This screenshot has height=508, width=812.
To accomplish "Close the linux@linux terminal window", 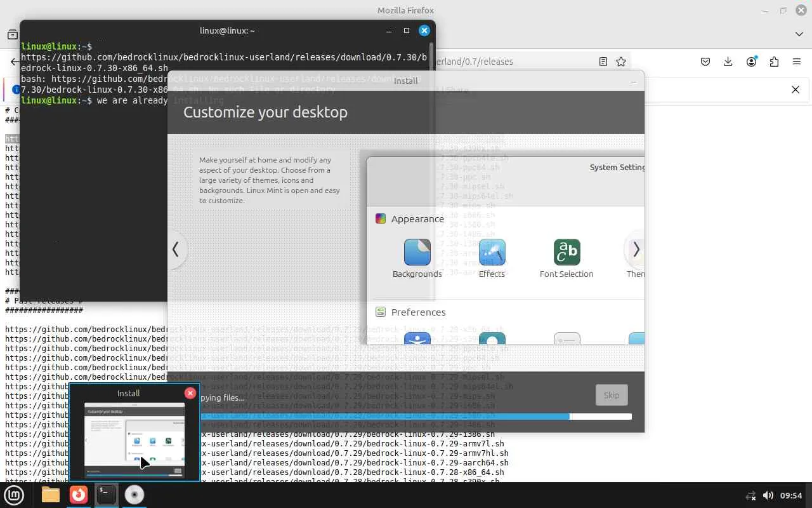I will coord(424,30).
